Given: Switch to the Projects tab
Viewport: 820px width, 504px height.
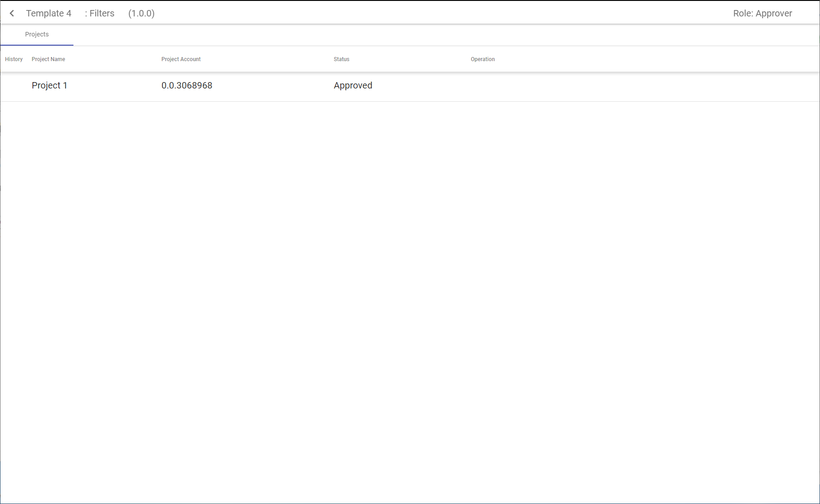Looking at the screenshot, I should (x=37, y=35).
